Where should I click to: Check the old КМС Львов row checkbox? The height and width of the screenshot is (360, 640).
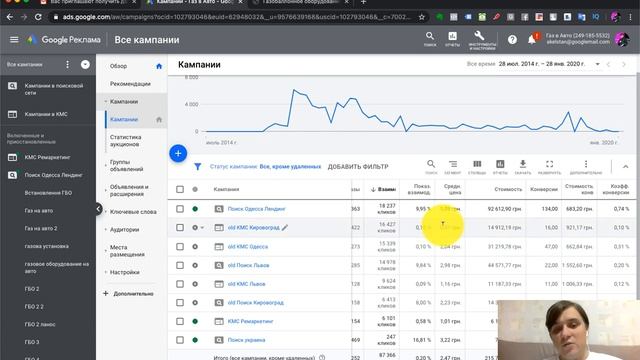coord(180,284)
